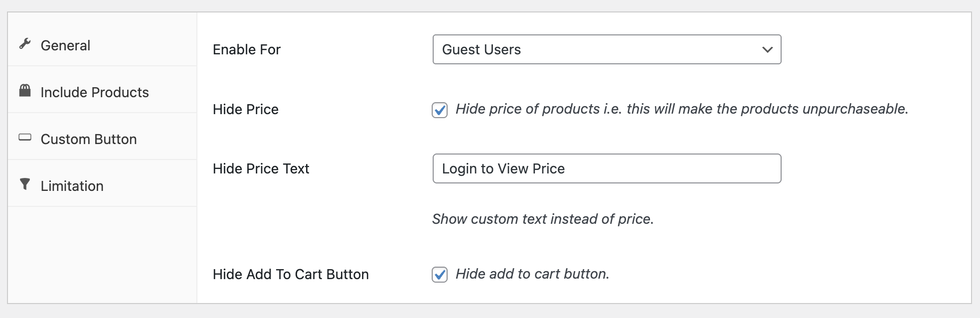Click the chevron arrow in the Guest Users select
Image resolution: width=980 pixels, height=318 pixels.
tap(767, 49)
